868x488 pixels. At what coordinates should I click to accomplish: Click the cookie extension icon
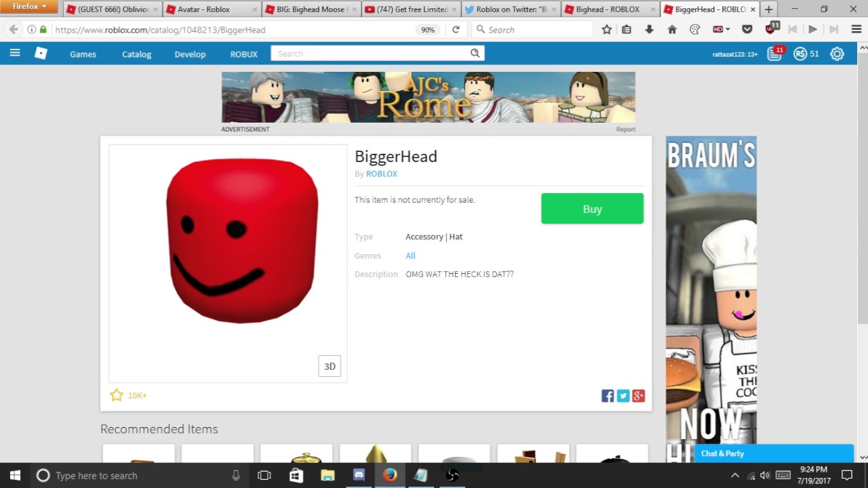click(695, 30)
